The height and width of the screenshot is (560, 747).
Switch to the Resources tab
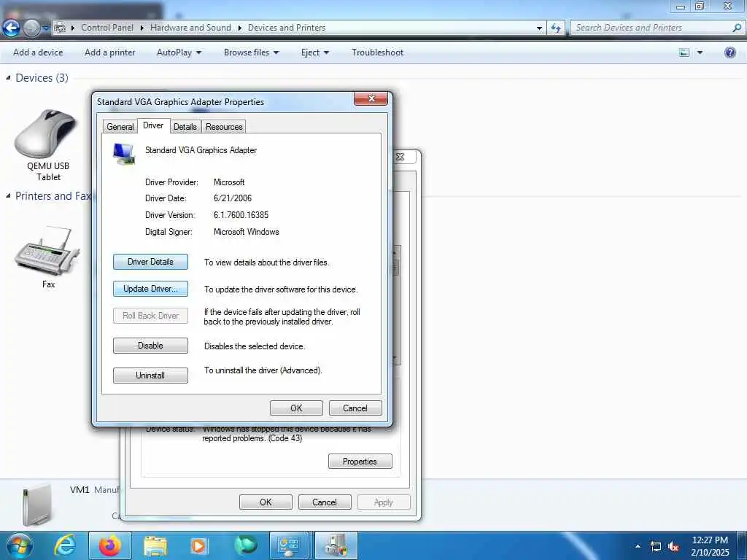point(224,127)
